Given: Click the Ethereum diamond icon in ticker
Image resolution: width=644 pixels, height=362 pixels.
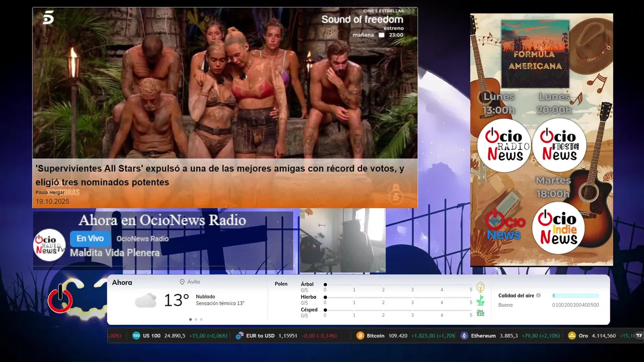Looking at the screenshot, I should coord(464,335).
